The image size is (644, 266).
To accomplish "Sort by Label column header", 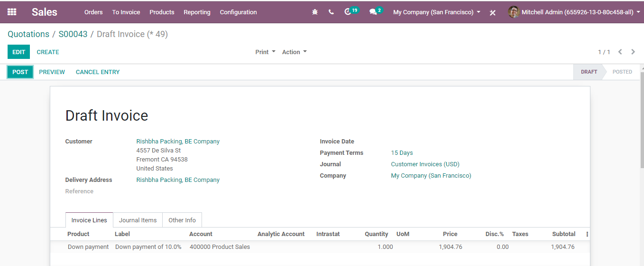I will click(x=122, y=234).
